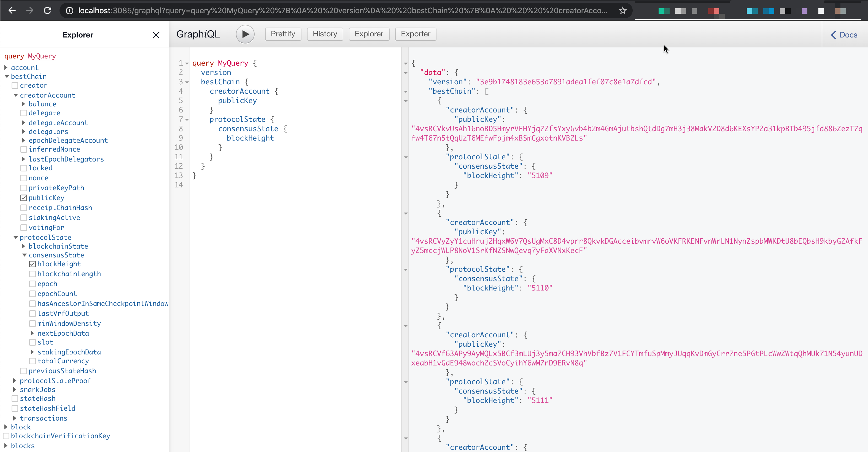Click the green browser extension icon
This screenshot has width=868, height=452.
(x=664, y=11)
